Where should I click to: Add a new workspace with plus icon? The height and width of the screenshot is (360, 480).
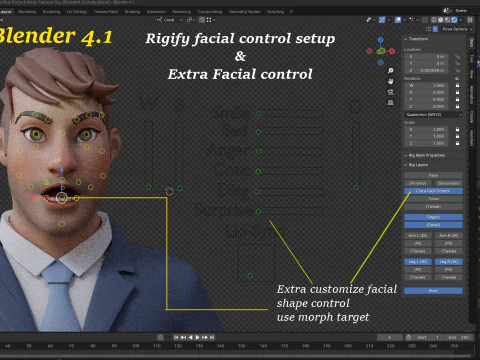pos(291,12)
